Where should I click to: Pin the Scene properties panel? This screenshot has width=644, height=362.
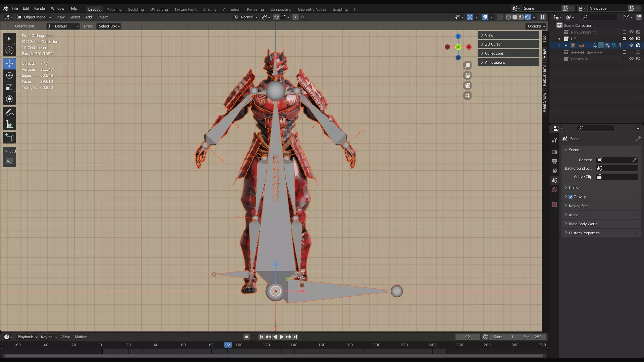pyautogui.click(x=638, y=139)
